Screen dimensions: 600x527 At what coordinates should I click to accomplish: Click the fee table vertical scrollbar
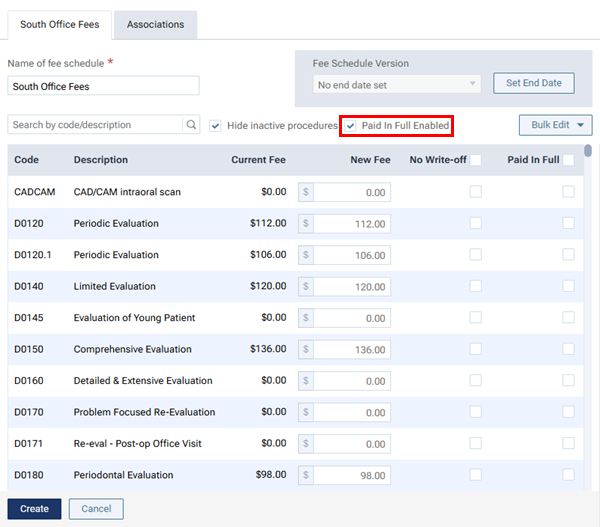(588, 300)
